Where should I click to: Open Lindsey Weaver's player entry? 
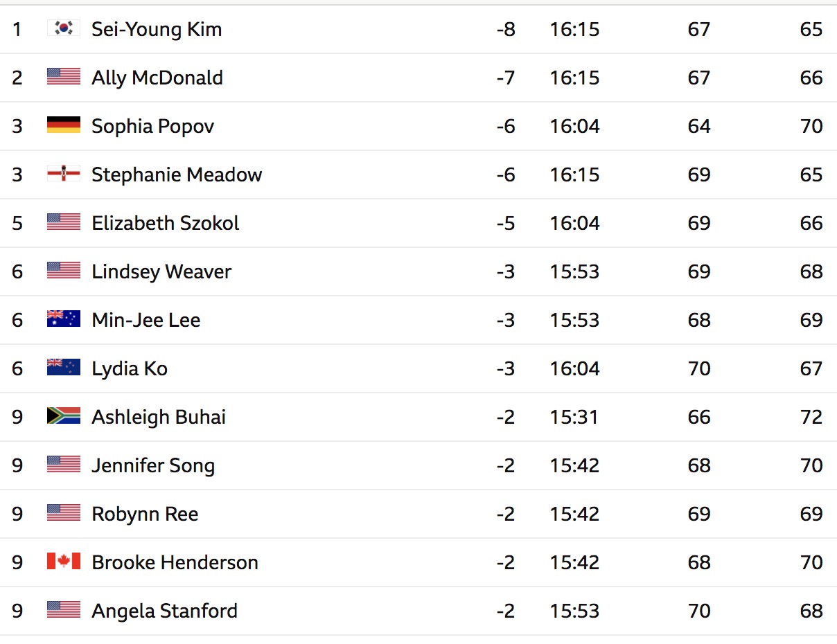tap(161, 272)
